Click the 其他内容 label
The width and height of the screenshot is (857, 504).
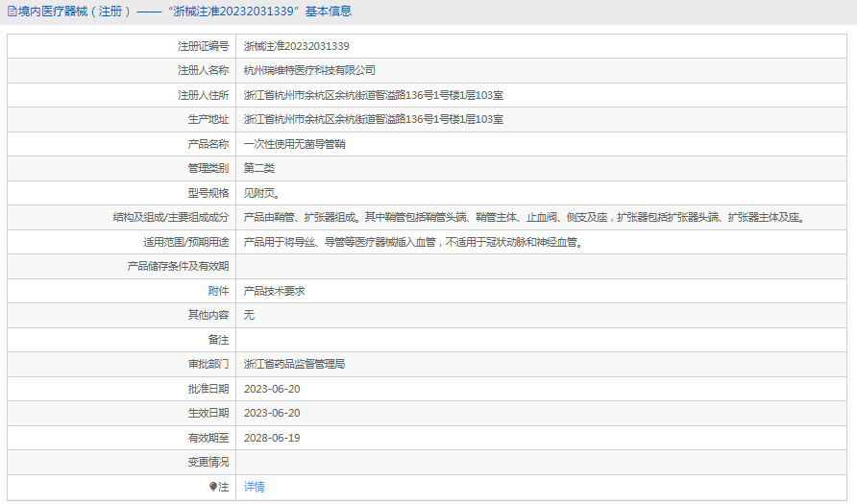(208, 315)
